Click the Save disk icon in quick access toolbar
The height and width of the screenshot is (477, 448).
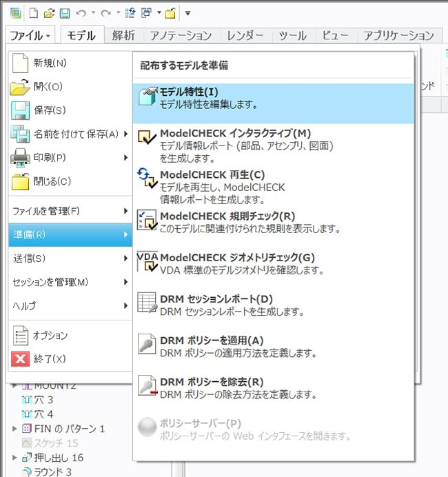pyautogui.click(x=64, y=13)
